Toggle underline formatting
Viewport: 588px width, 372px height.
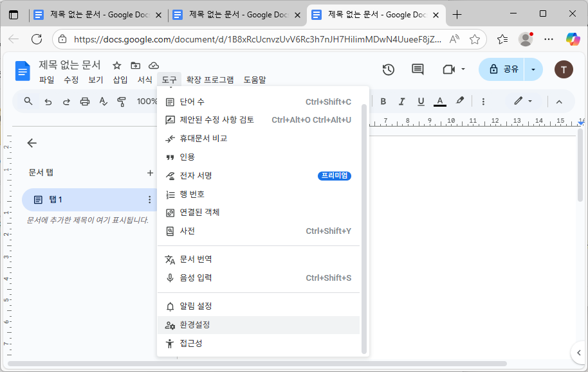tap(419, 101)
